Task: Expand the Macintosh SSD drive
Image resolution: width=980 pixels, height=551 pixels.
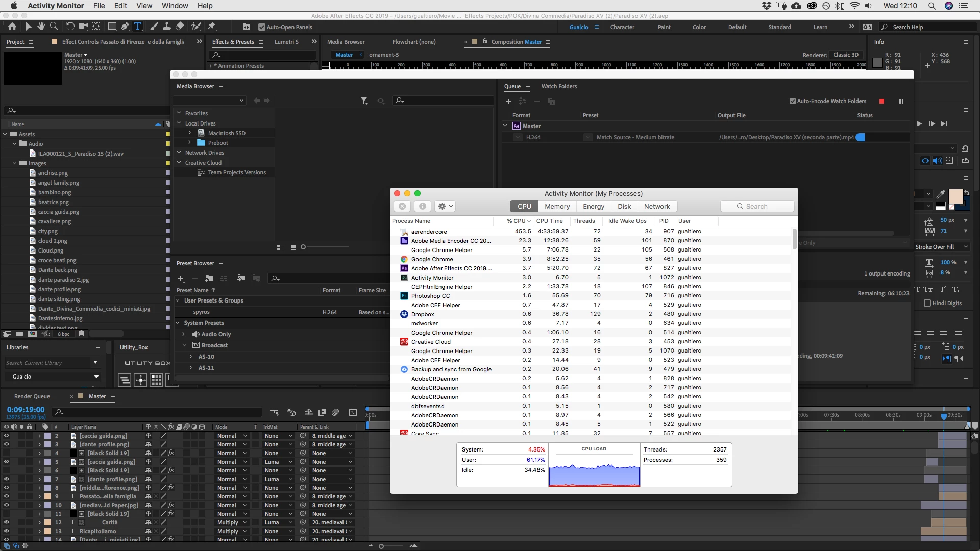Action: click(189, 133)
